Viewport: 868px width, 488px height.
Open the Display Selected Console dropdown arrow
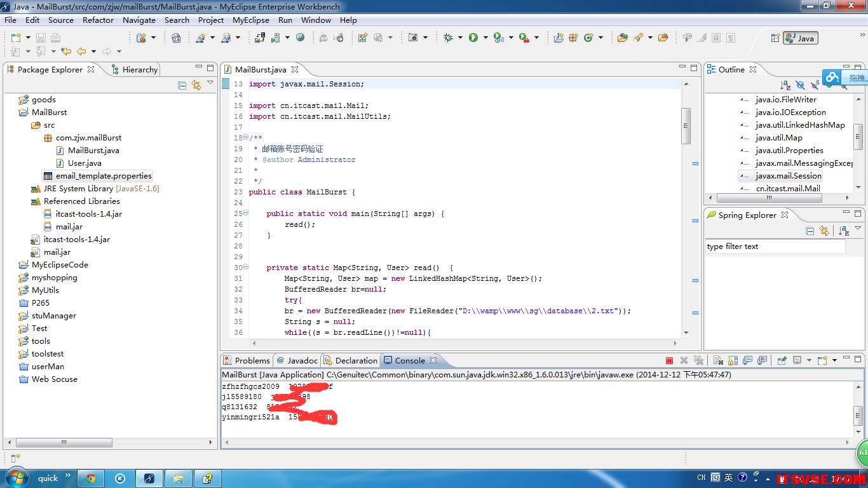click(809, 360)
